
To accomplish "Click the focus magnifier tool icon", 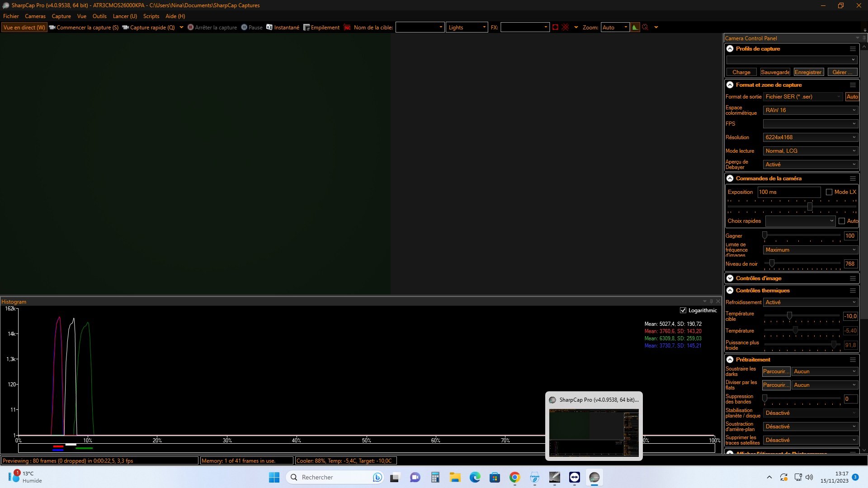I will coord(645,28).
